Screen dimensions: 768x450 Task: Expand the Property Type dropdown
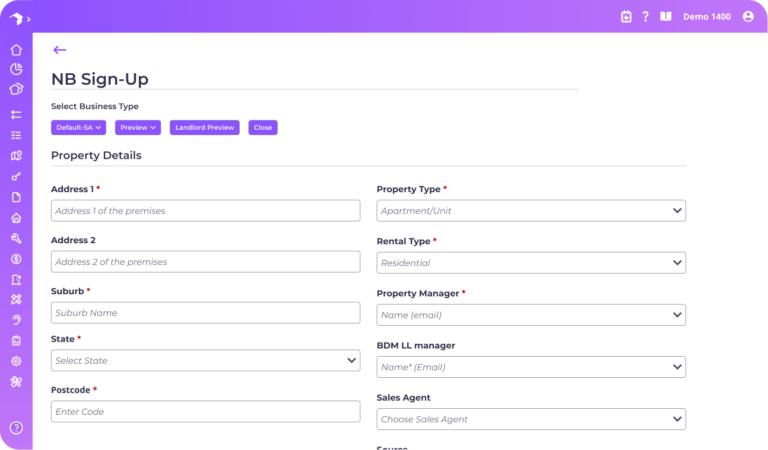coord(531,211)
